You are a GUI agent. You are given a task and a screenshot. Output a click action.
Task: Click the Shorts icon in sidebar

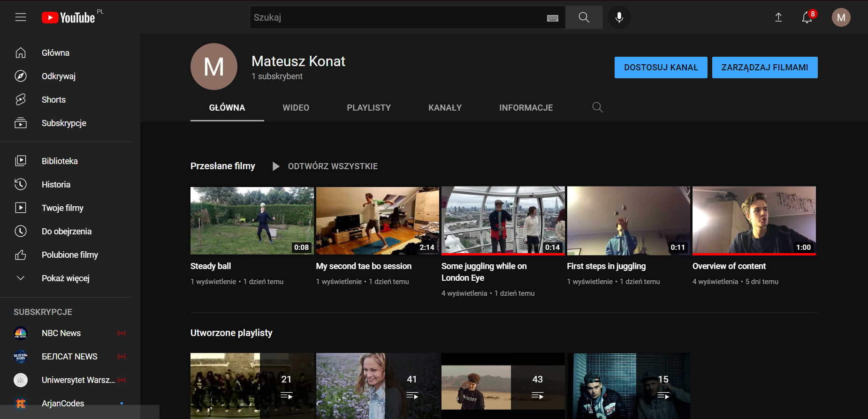[x=21, y=99]
